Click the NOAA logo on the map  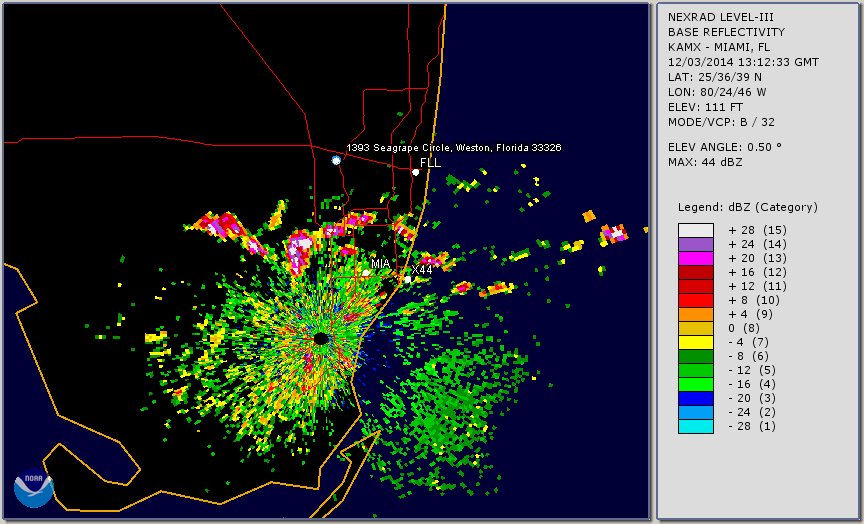[x=34, y=488]
